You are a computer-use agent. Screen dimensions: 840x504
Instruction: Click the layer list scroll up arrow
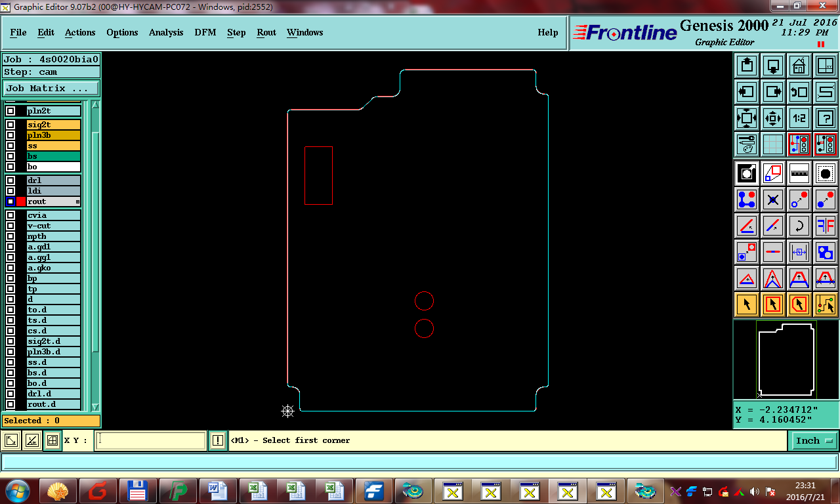pos(96,105)
